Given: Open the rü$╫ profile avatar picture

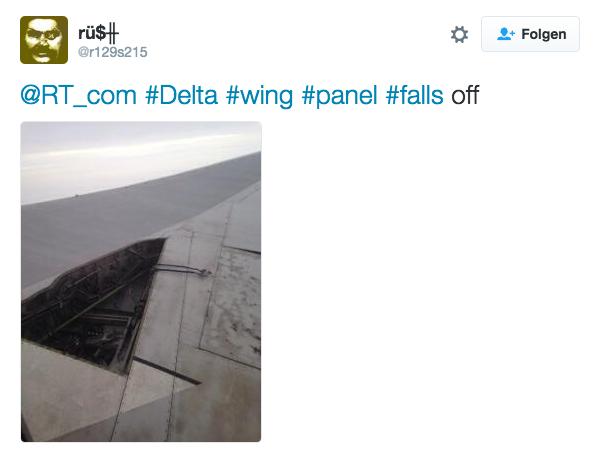Looking at the screenshot, I should [44, 40].
